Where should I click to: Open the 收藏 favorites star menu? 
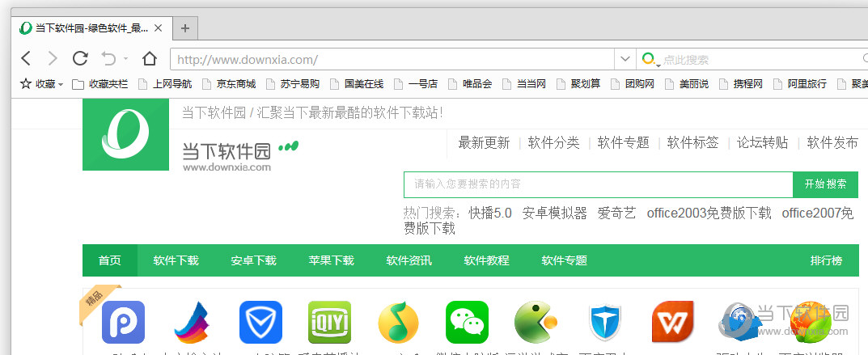coord(41,84)
